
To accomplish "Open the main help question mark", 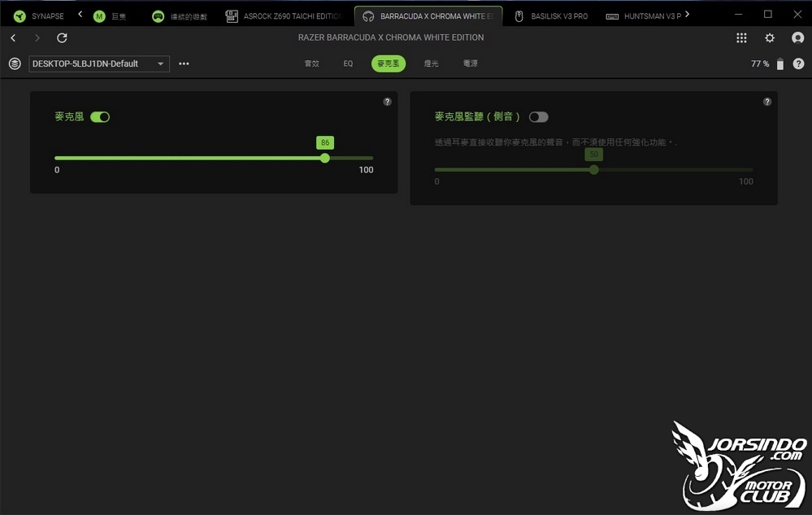I will point(798,63).
